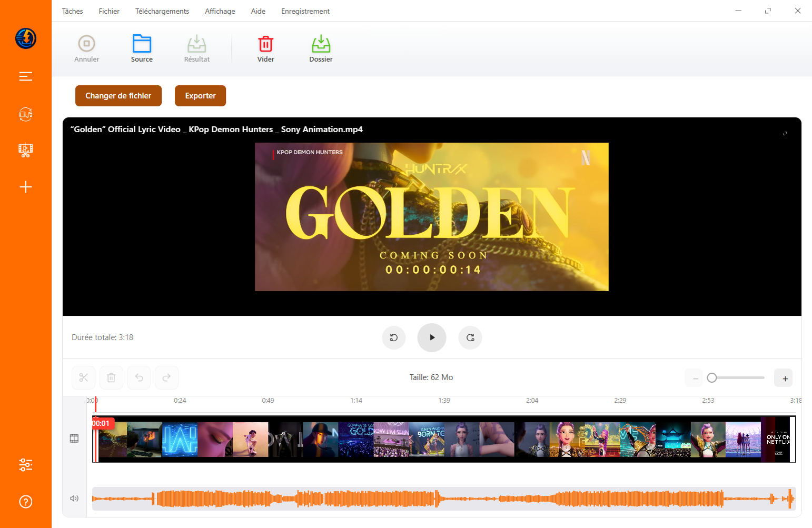Open the audio converter sidebar tool
Image resolution: width=812 pixels, height=528 pixels.
point(26,114)
